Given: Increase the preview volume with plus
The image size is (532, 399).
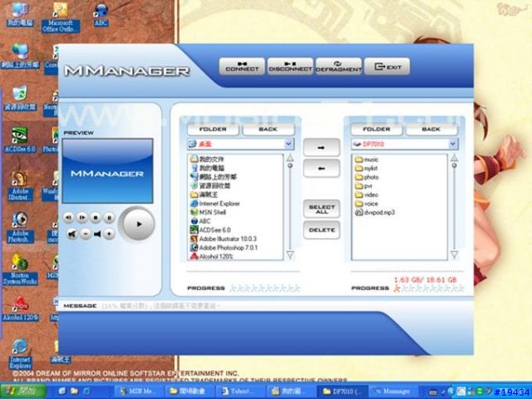Looking at the screenshot, I should (x=109, y=234).
